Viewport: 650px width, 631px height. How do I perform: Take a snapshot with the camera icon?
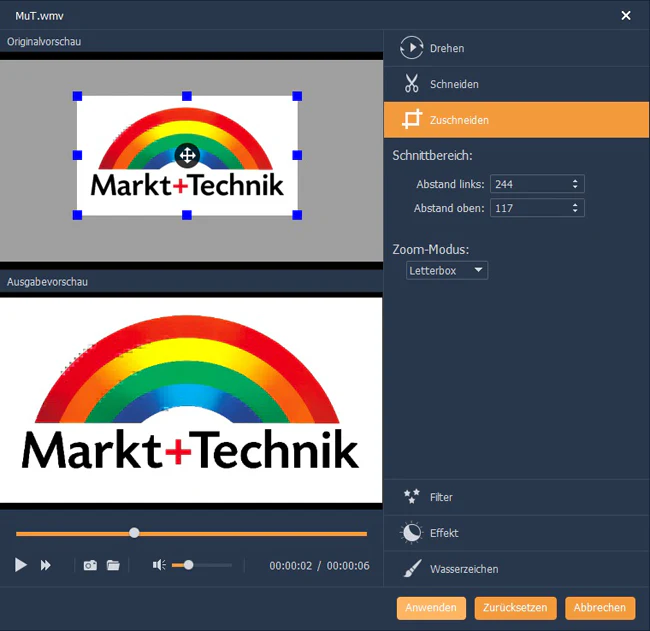point(90,565)
